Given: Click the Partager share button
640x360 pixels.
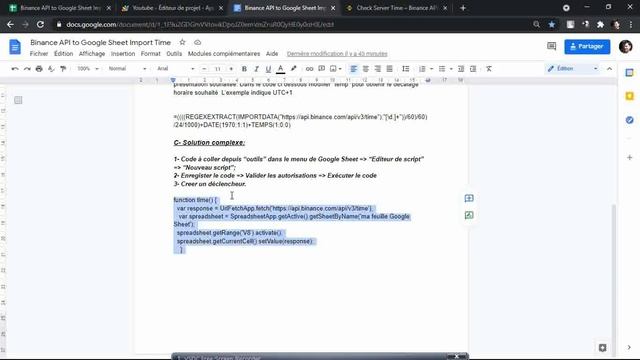Looking at the screenshot, I should [x=587, y=47].
